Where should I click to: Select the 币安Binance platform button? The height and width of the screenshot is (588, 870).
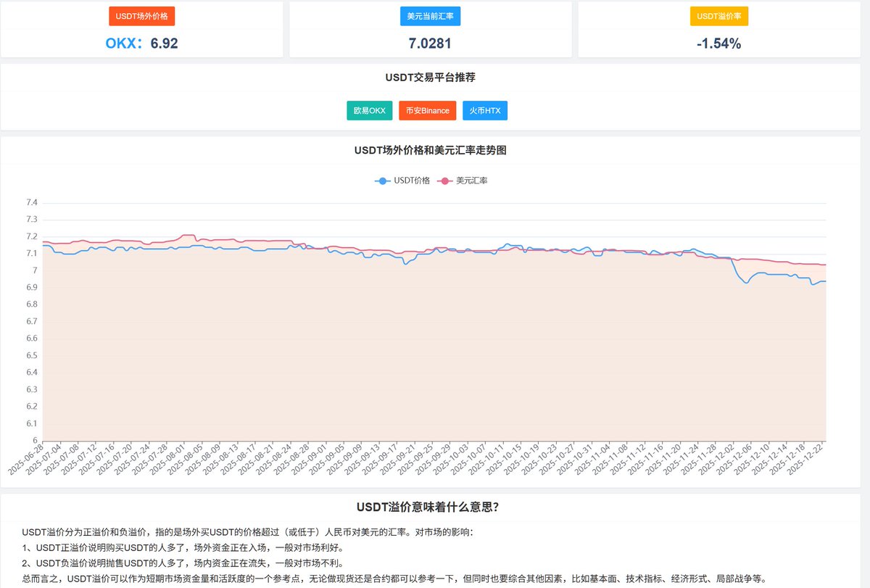[427, 110]
